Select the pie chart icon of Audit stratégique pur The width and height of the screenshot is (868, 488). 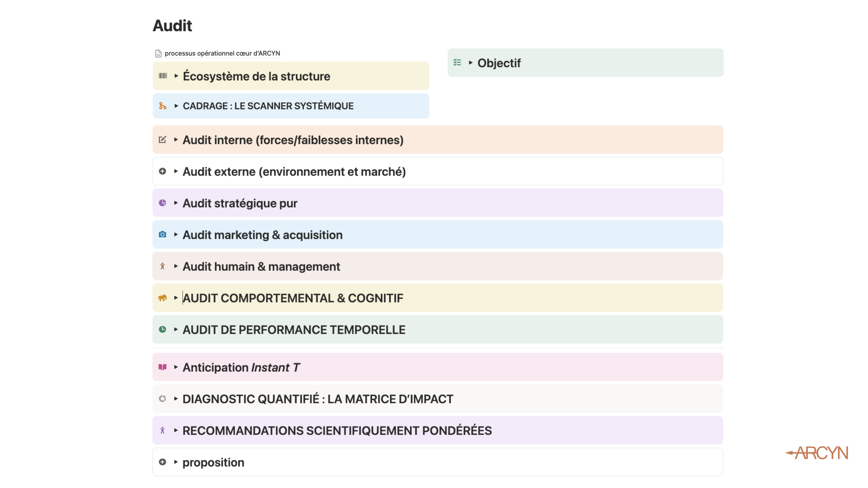[163, 203]
